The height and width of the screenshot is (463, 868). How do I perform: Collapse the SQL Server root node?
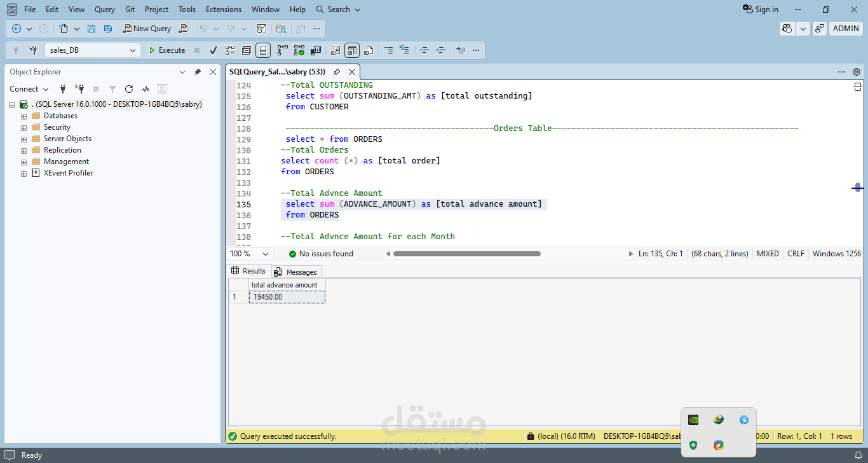click(12, 105)
